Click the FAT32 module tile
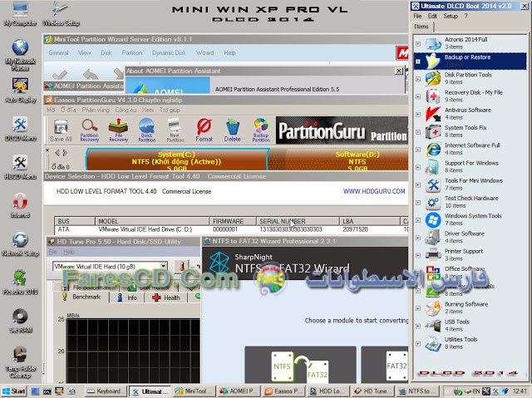The width and height of the screenshot is (532, 398). [385, 365]
